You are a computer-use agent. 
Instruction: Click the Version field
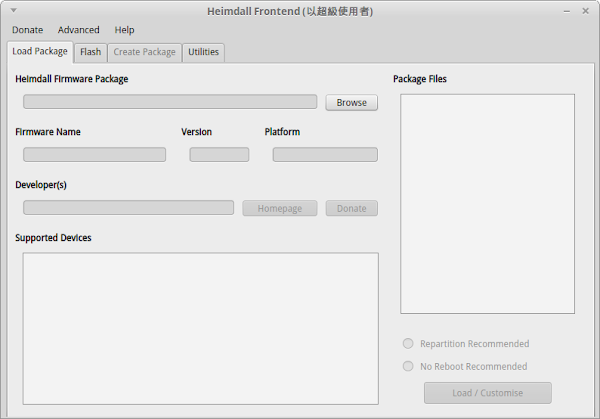[x=219, y=155]
